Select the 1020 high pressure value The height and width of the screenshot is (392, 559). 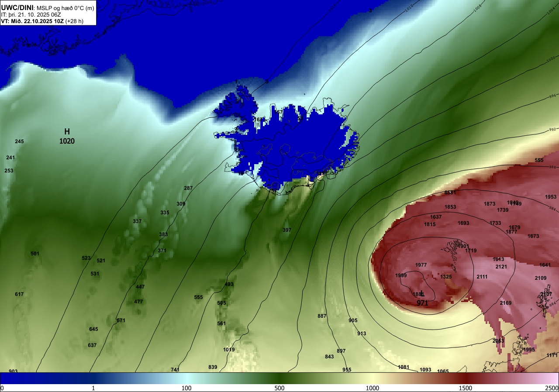point(67,141)
